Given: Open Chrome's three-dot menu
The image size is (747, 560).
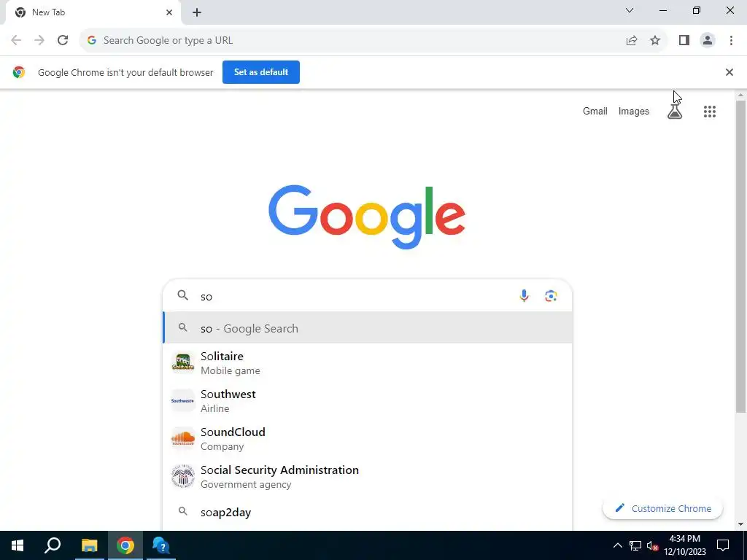Looking at the screenshot, I should 731,41.
